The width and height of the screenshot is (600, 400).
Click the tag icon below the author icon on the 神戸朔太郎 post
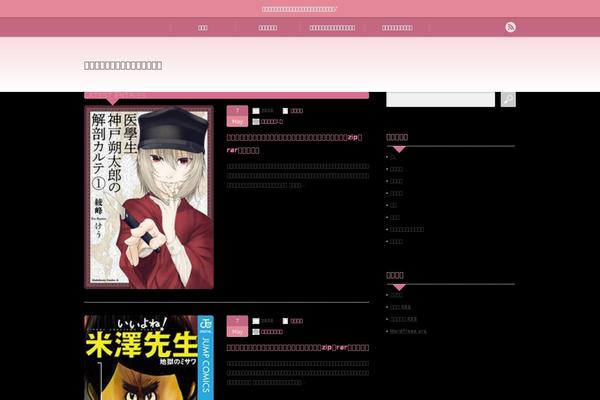click(x=256, y=121)
